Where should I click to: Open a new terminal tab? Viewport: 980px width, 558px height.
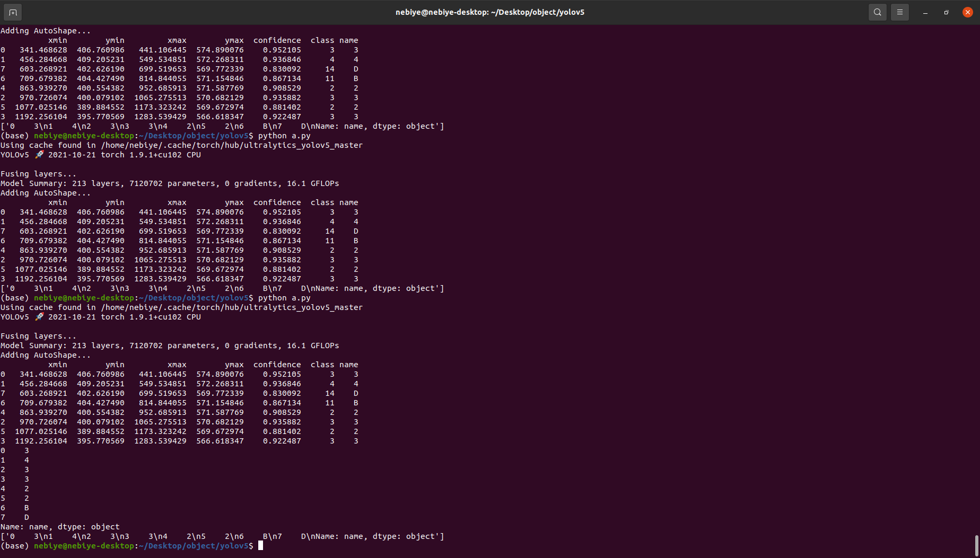click(x=12, y=12)
